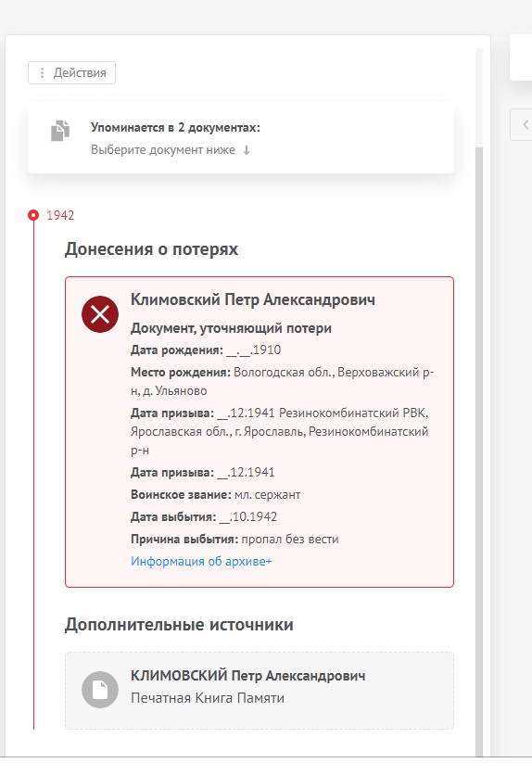This screenshot has width=532, height=763.
Task: Click the gray document icon near Книга Памяти
Action: pos(100,690)
